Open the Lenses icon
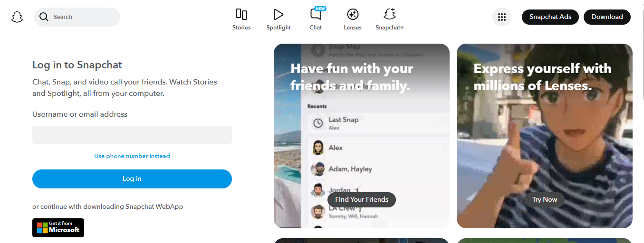 (353, 14)
